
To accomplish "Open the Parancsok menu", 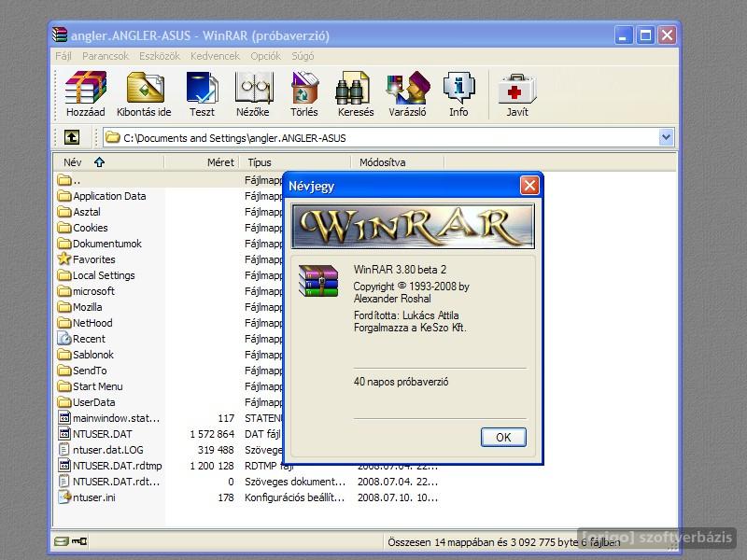I will click(x=106, y=56).
